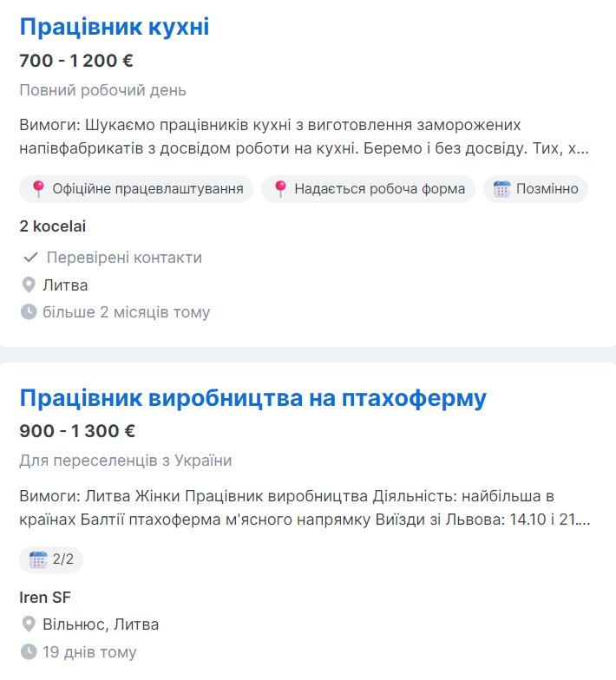
Task: Click checkmark icon next to "Перевірені контакти"
Action: pyautogui.click(x=30, y=258)
